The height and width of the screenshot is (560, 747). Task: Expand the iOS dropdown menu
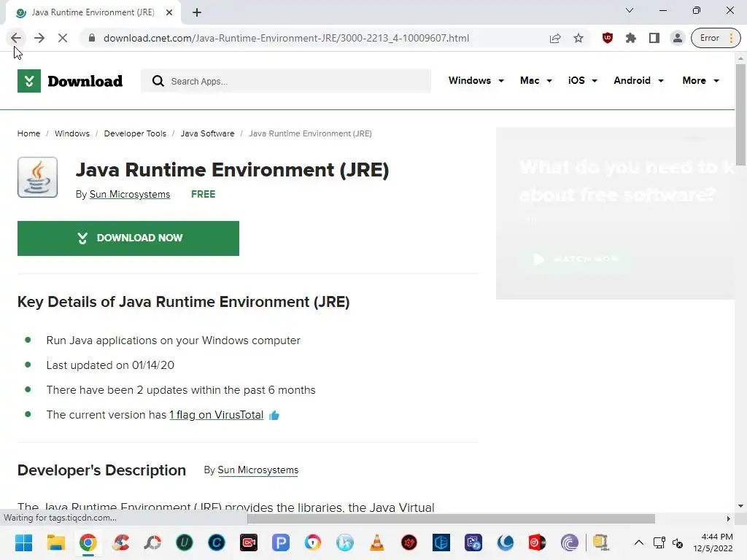(582, 80)
